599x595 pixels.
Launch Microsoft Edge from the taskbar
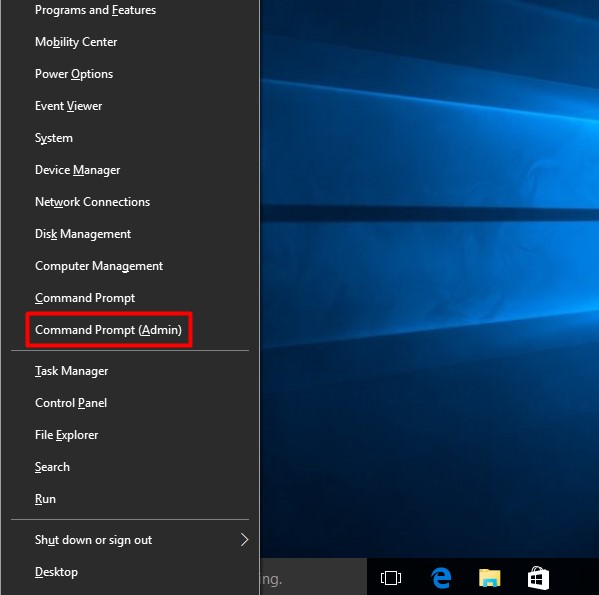coord(441,577)
